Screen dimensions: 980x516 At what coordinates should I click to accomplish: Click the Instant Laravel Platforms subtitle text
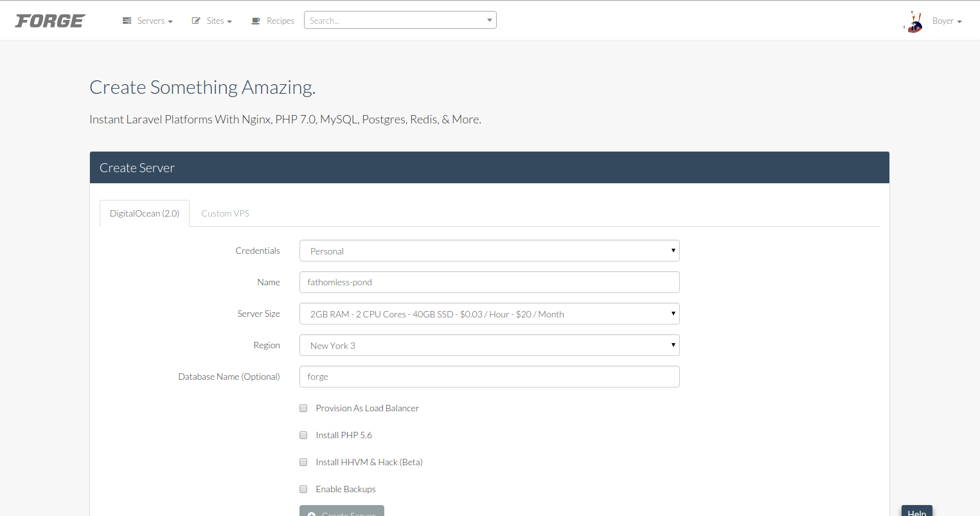(x=285, y=120)
